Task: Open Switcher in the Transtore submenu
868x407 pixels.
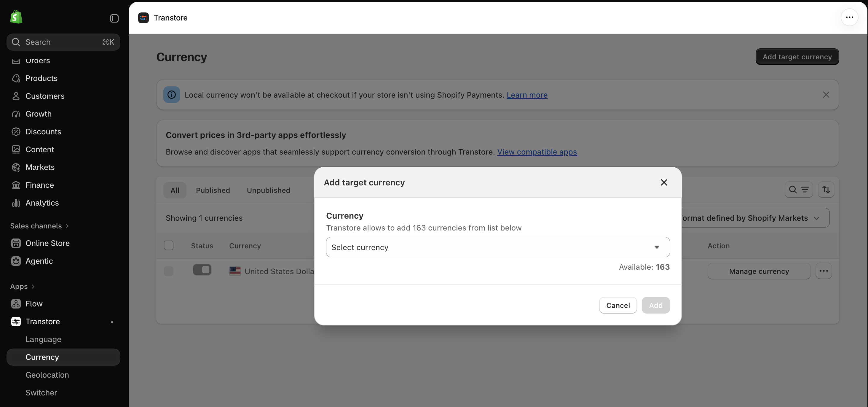Action: coord(41,393)
